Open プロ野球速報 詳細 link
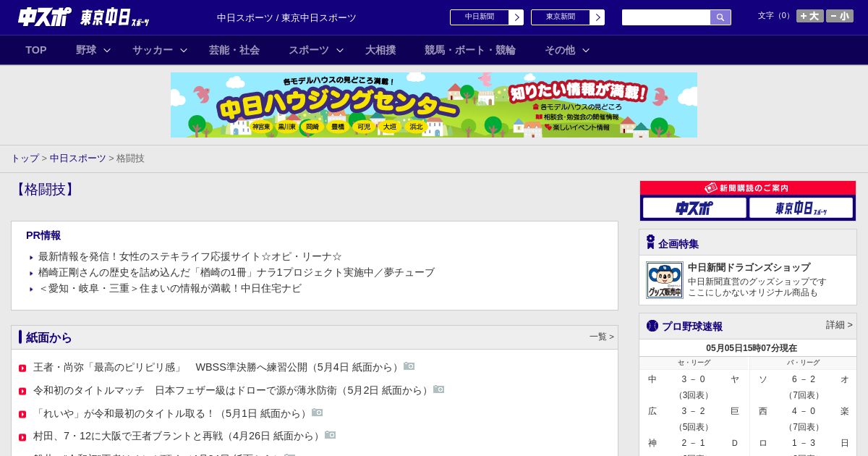Screen dimensions: 868x456 tap(839, 325)
